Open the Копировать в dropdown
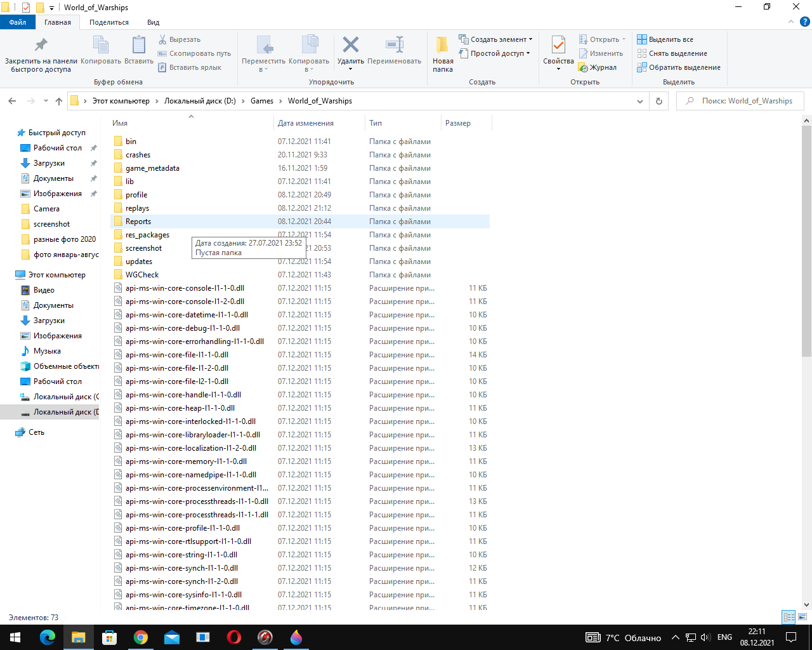 pyautogui.click(x=309, y=54)
